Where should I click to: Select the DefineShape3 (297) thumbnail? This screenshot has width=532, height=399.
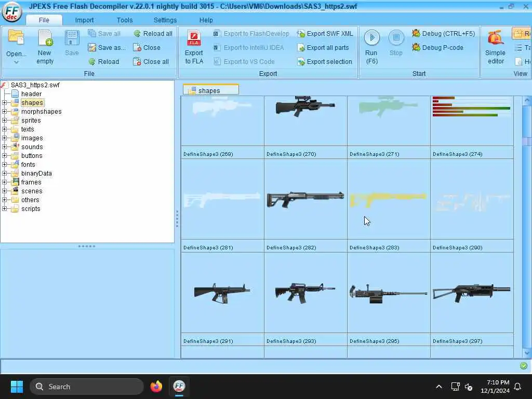click(472, 292)
